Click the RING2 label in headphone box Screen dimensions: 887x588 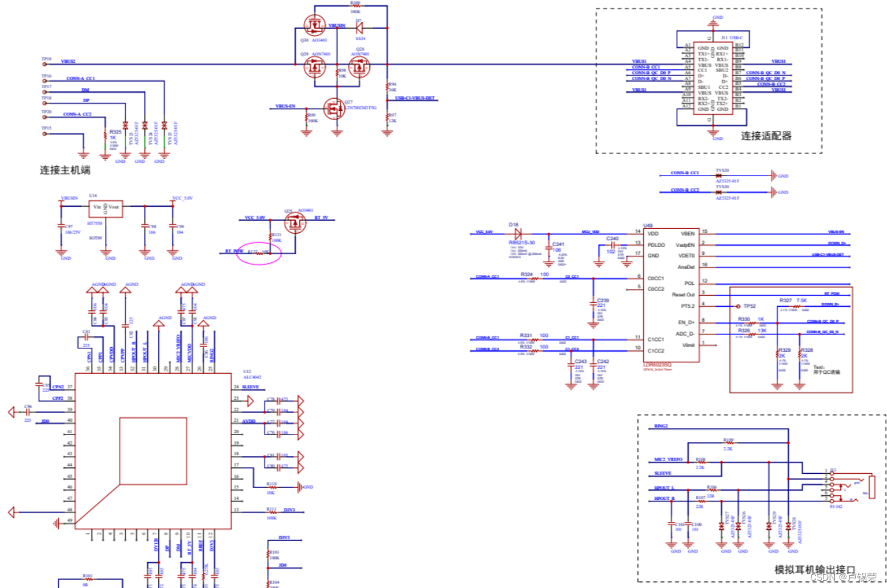point(661,426)
